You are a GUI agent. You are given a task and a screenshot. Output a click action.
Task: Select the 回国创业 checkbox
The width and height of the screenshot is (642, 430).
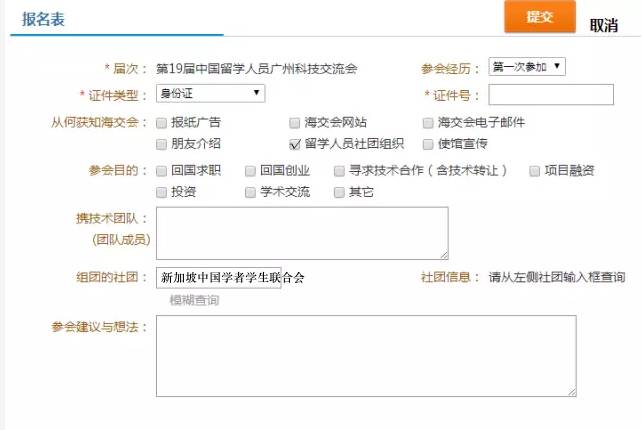coord(250,171)
